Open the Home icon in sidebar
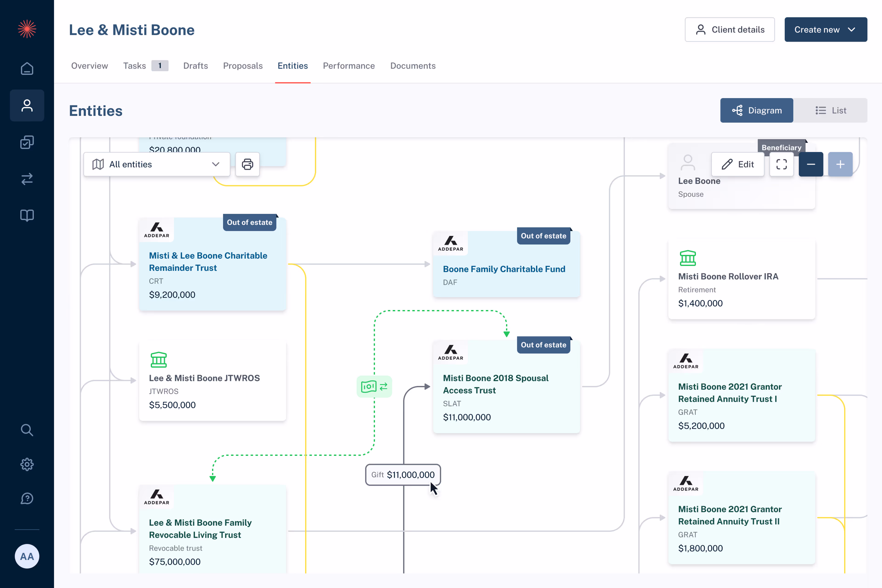Viewport: 882px width, 588px height. click(x=27, y=69)
